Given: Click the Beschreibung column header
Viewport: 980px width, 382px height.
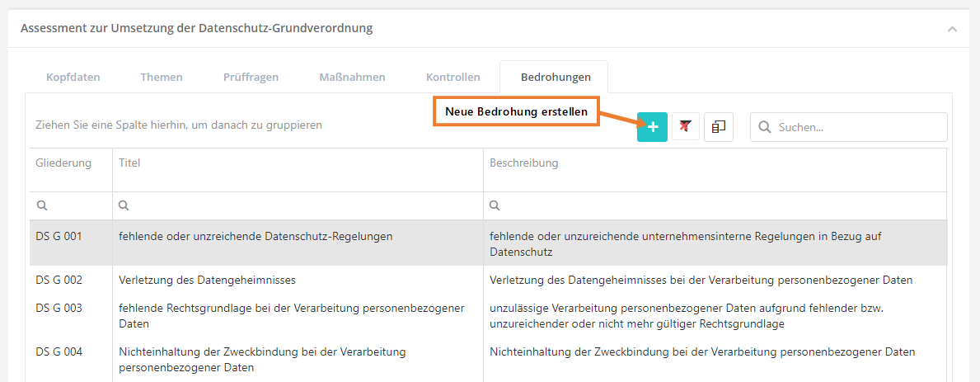Looking at the screenshot, I should tap(523, 163).
